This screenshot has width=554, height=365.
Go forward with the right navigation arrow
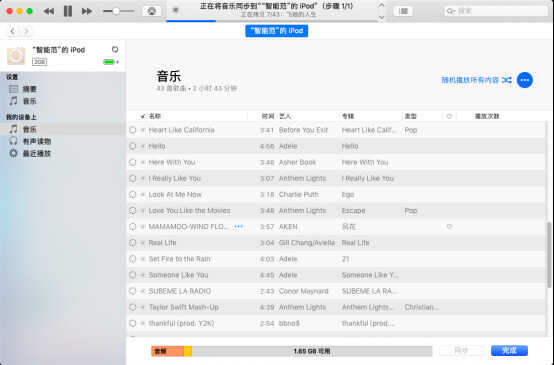click(x=26, y=31)
